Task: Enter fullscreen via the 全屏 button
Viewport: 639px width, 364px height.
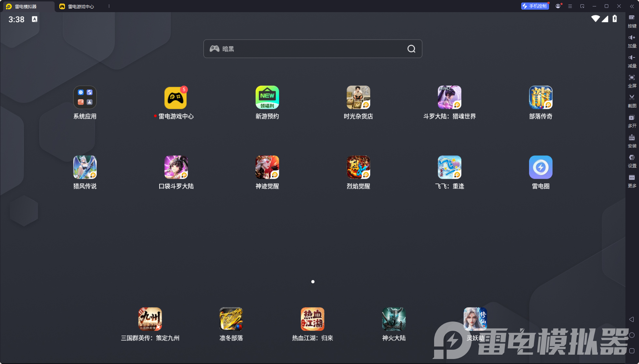Action: (x=632, y=81)
